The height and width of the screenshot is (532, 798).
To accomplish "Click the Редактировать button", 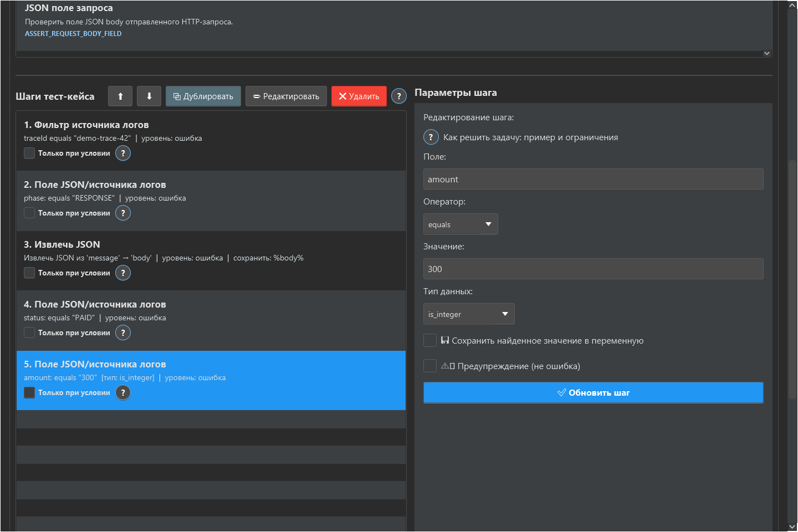I will (286, 96).
